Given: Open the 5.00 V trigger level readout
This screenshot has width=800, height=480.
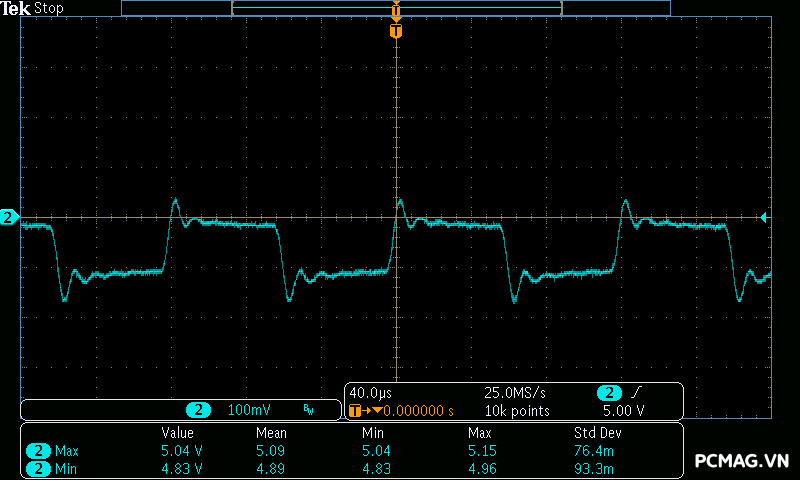Looking at the screenshot, I should pyautogui.click(x=623, y=410).
